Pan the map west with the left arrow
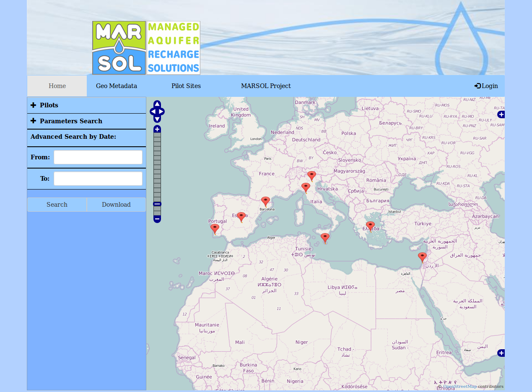The image size is (532, 392). click(x=153, y=112)
